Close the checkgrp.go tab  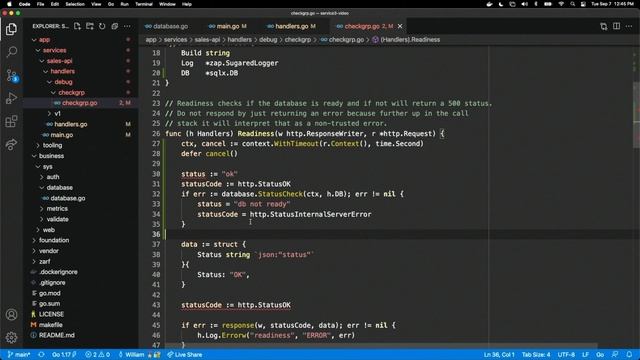pos(400,26)
